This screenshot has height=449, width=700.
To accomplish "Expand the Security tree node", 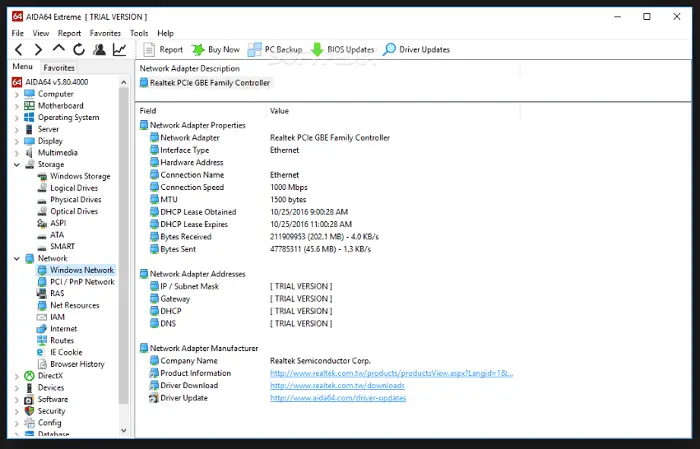I will click(x=17, y=411).
